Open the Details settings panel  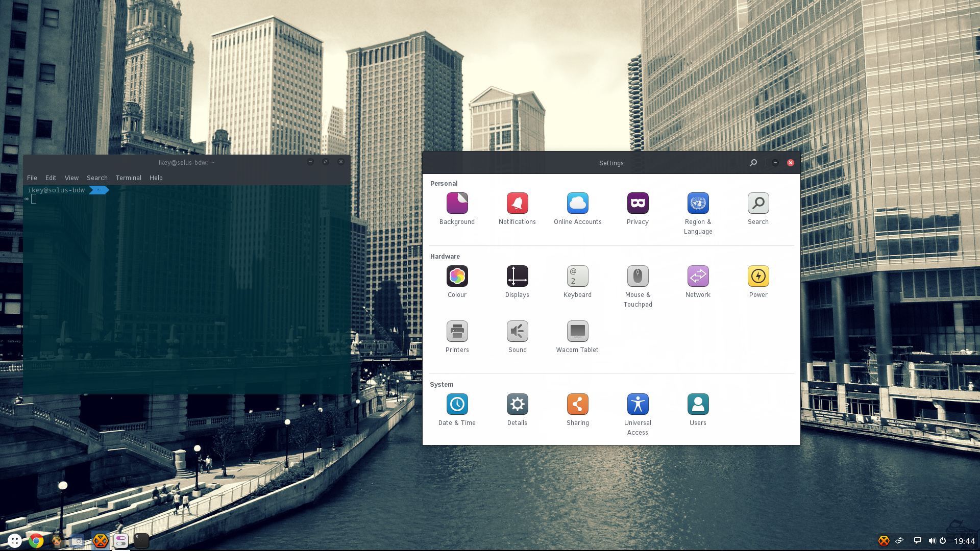click(x=517, y=410)
